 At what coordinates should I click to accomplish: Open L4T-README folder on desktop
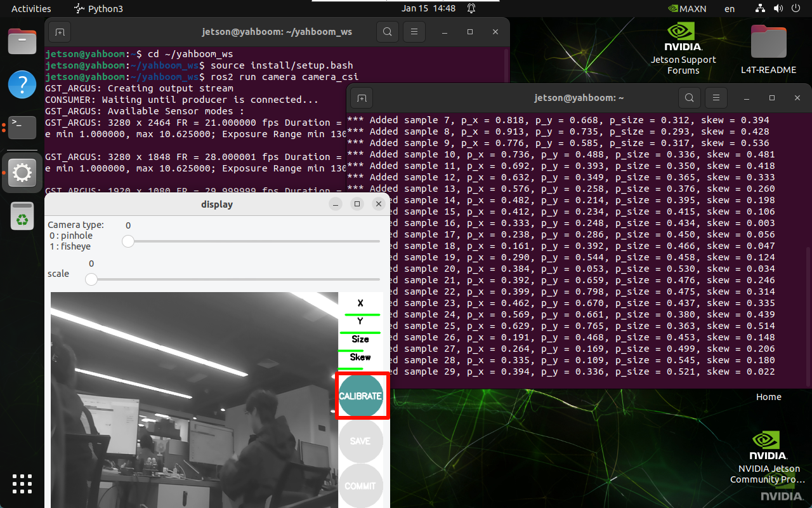tap(768, 50)
